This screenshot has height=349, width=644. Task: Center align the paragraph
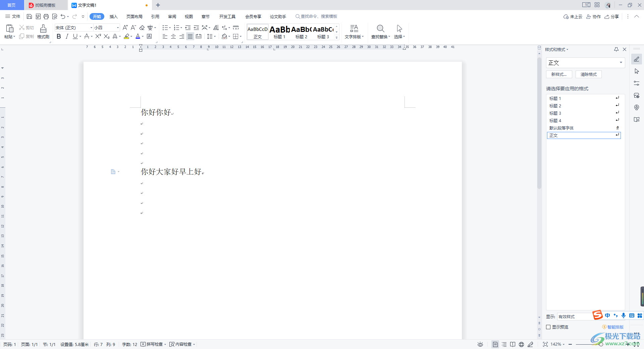(173, 36)
